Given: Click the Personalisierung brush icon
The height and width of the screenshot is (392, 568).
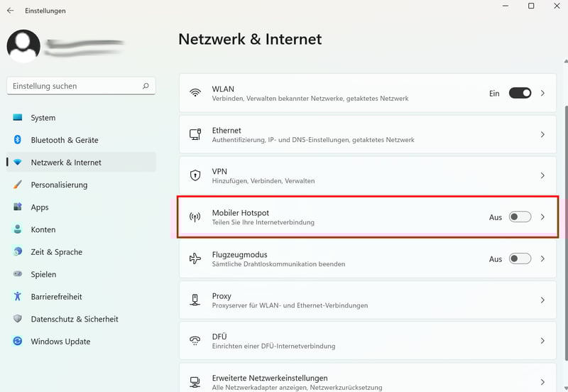Looking at the screenshot, I should 18,185.
